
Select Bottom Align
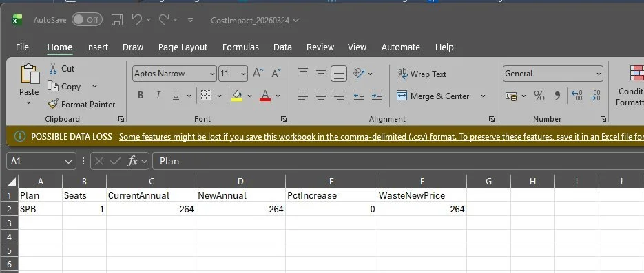click(x=339, y=74)
